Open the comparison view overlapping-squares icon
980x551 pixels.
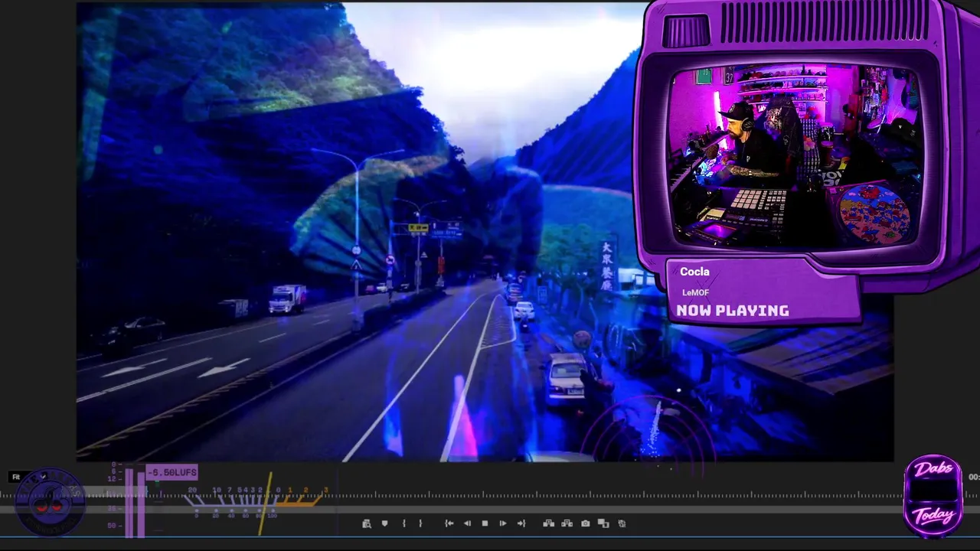[x=603, y=523]
